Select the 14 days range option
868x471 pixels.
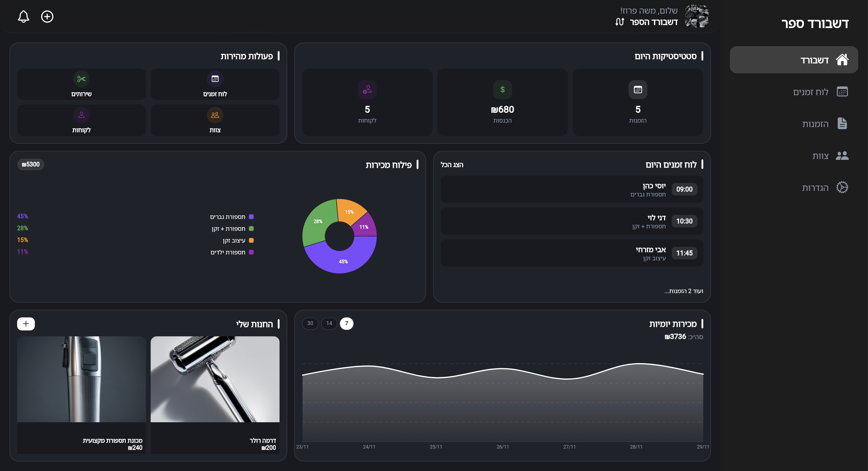329,323
